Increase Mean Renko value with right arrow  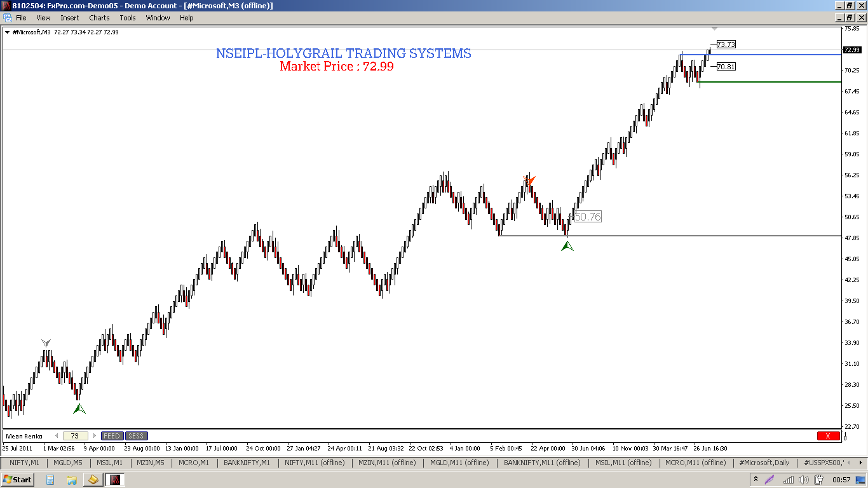coord(95,436)
